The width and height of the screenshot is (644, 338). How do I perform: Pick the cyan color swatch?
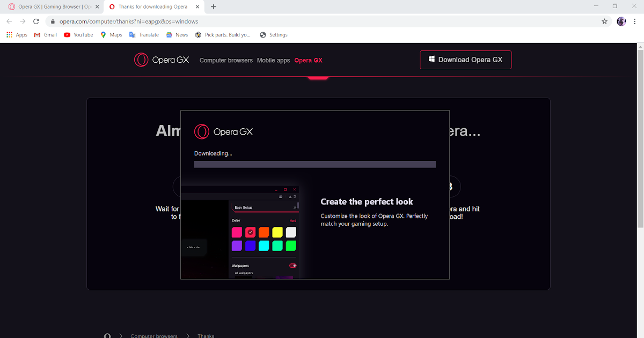coord(264,246)
